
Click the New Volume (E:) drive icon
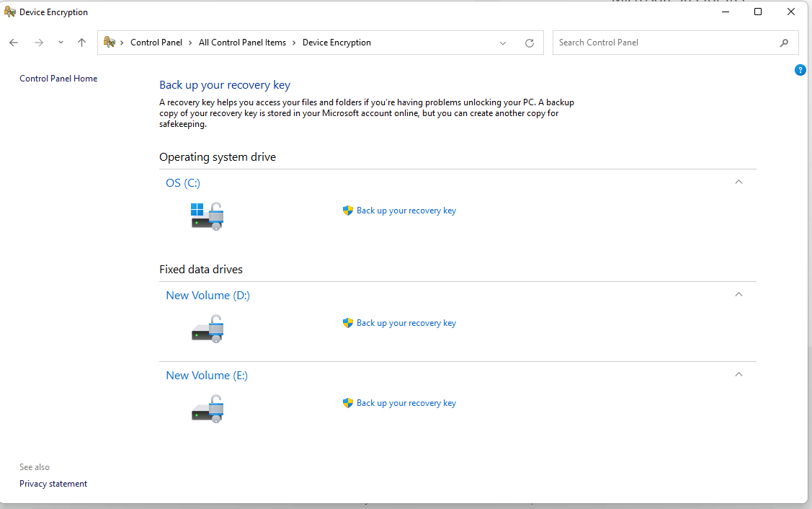[208, 409]
